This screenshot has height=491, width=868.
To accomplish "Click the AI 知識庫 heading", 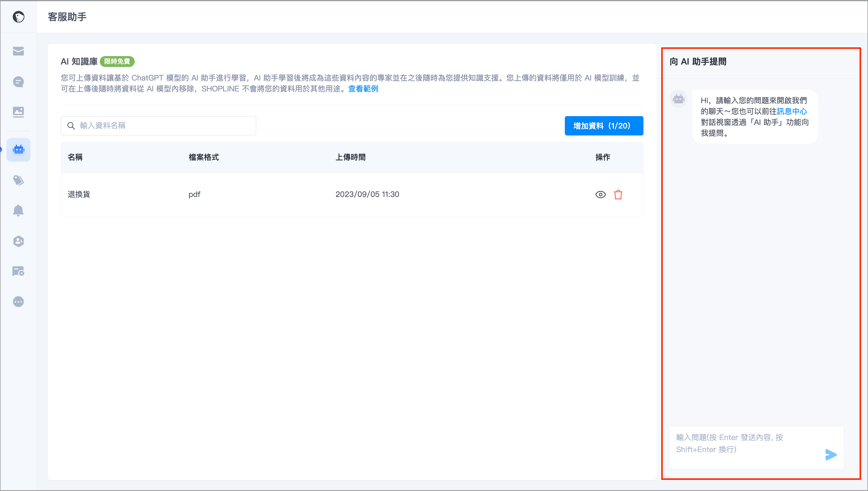I will [79, 62].
